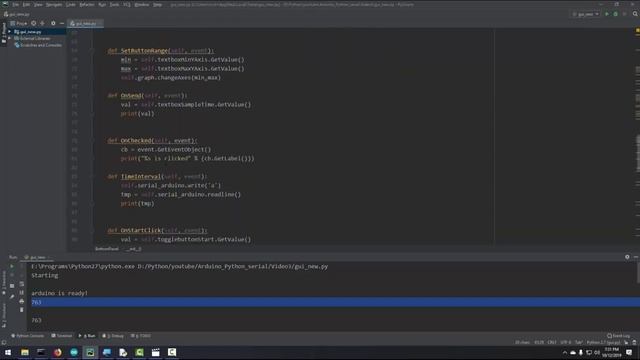Screen dimensions: 640x360
Task: Click the Rerun green arrow in Run panel
Action: pos(12,266)
